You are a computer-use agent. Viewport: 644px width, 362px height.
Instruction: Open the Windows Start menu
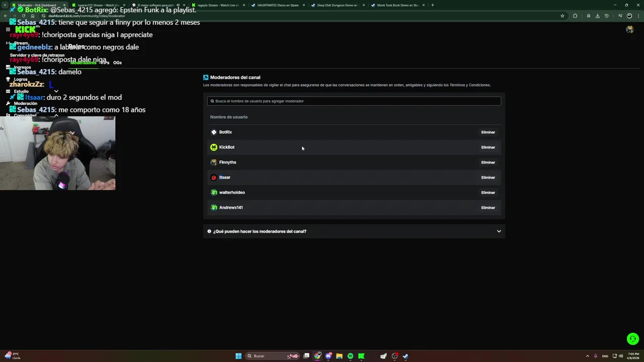(238, 356)
